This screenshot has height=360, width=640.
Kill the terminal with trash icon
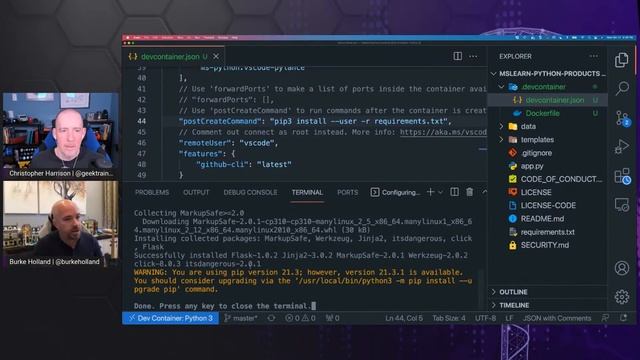pos(470,192)
